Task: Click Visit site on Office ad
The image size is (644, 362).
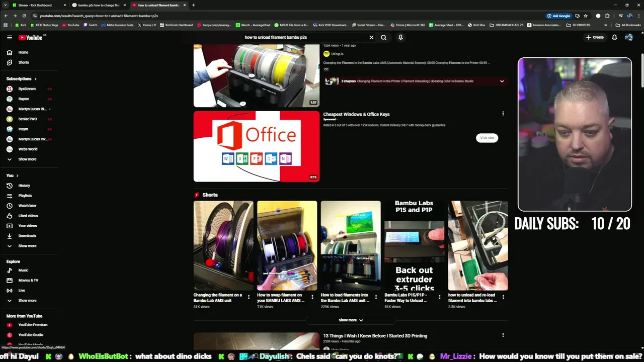Action: [487, 138]
